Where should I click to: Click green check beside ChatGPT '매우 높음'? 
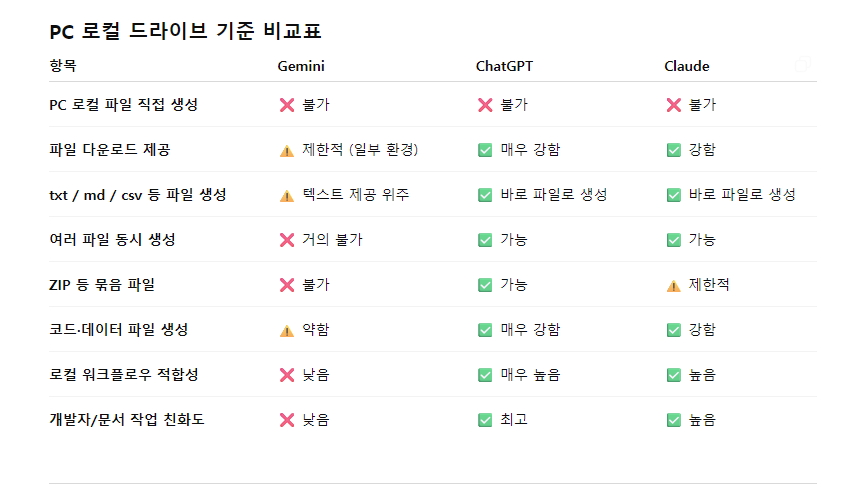coord(485,375)
